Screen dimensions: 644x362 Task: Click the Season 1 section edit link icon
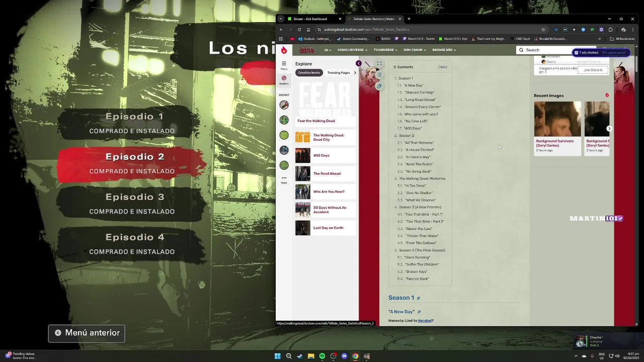418,298
